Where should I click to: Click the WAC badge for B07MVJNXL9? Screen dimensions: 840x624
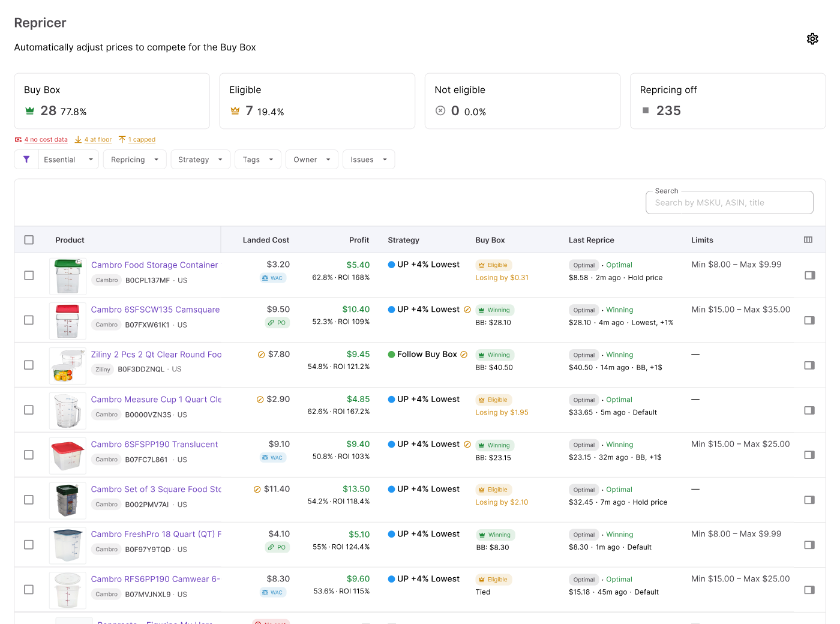[273, 592]
